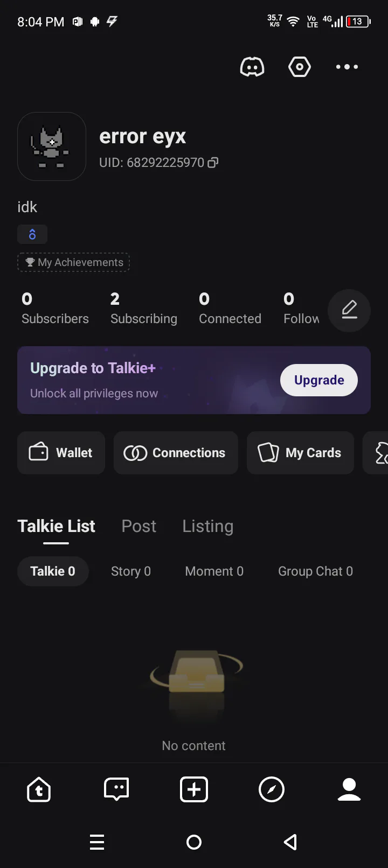This screenshot has width=388, height=868.
Task: Open the My Achievements badge
Action: coord(74,262)
